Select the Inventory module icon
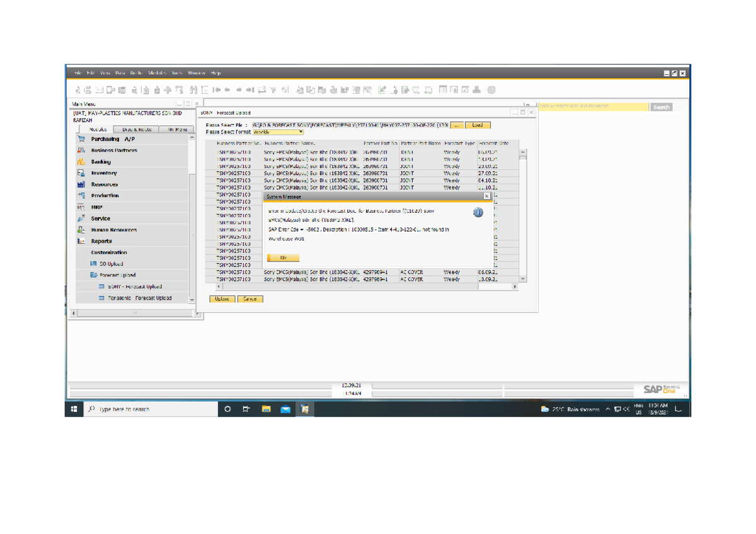 pos(81,173)
